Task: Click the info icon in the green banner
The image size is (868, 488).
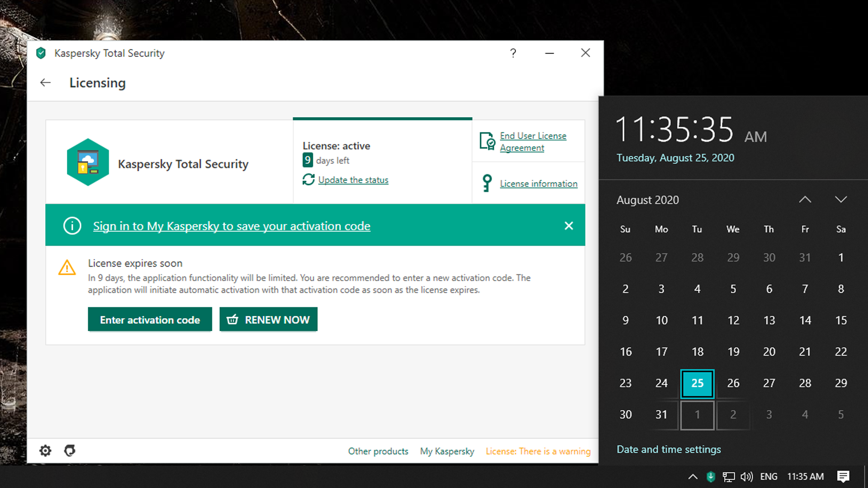Action: click(x=72, y=225)
